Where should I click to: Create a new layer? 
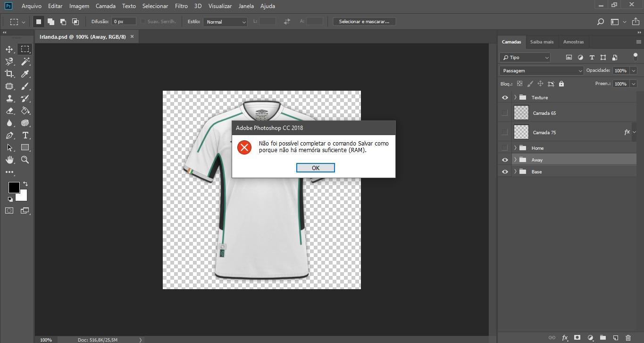tap(615, 338)
